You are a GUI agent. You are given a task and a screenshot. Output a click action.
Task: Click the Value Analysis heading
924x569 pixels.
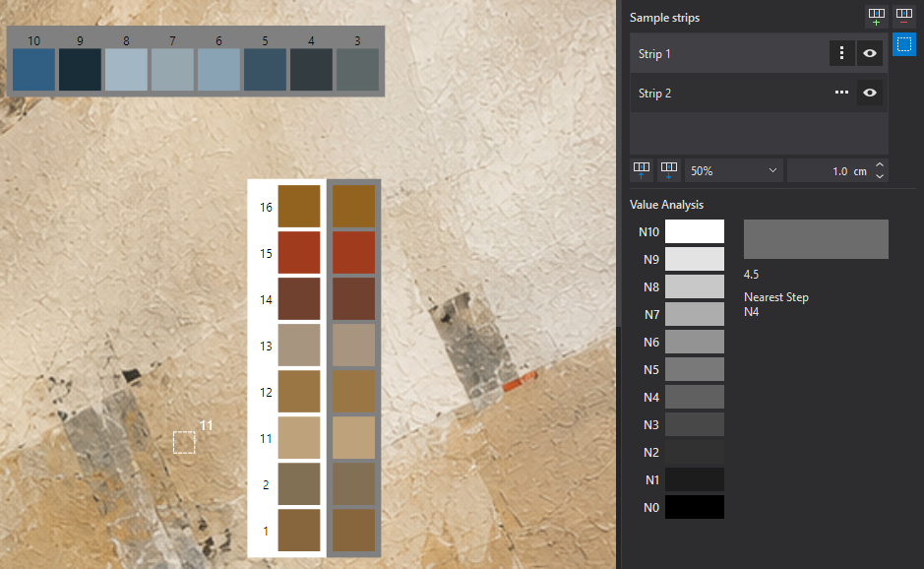click(x=666, y=205)
